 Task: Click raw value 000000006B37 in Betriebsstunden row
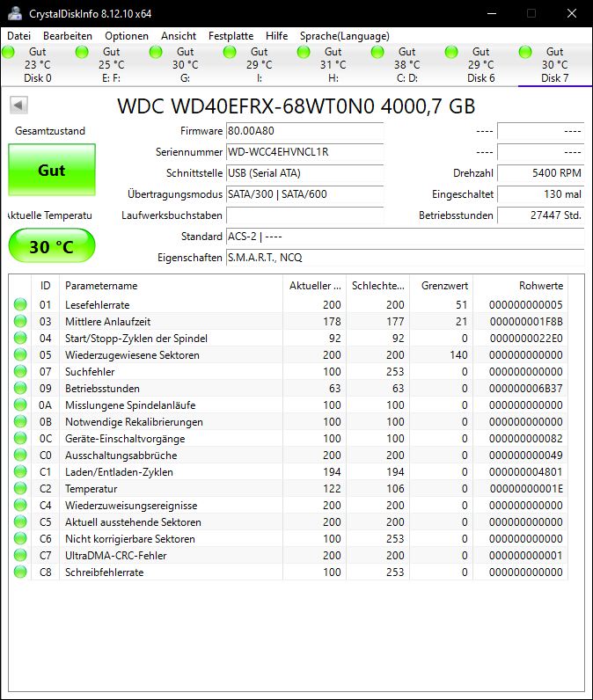coord(526,389)
